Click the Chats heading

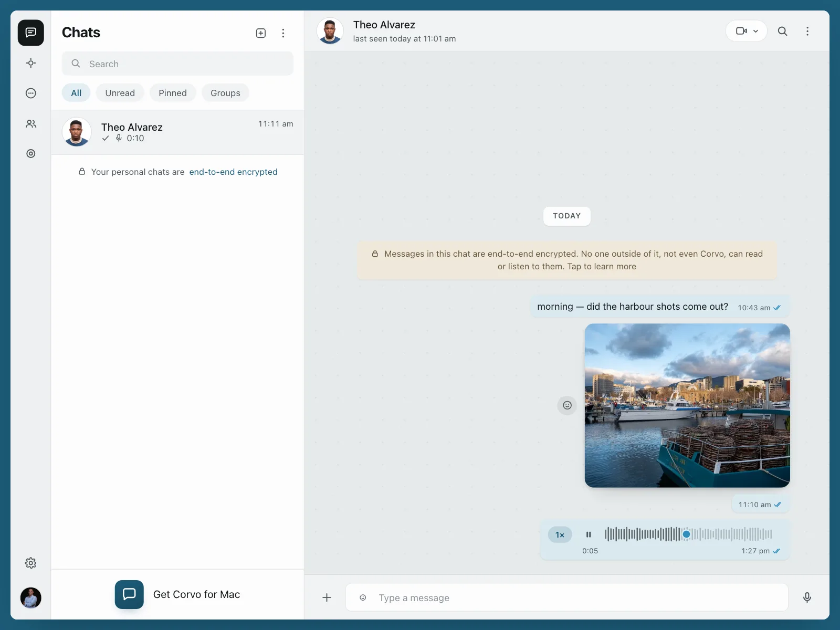(81, 33)
